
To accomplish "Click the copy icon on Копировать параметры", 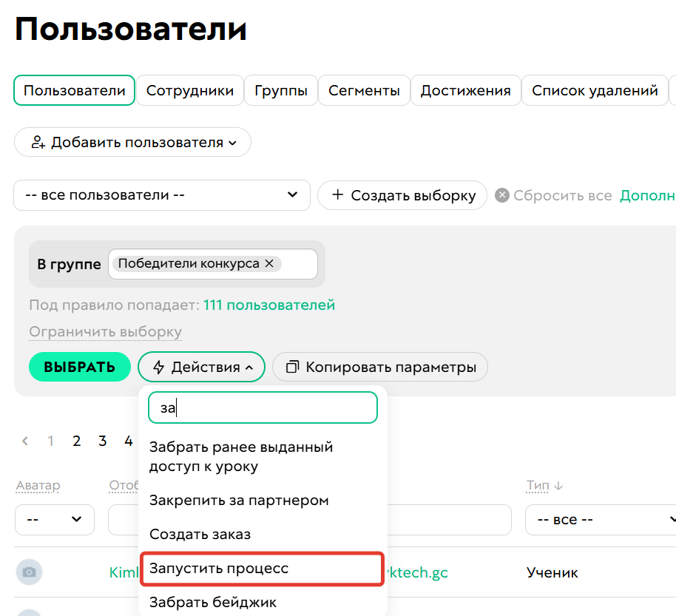I will point(291,367).
